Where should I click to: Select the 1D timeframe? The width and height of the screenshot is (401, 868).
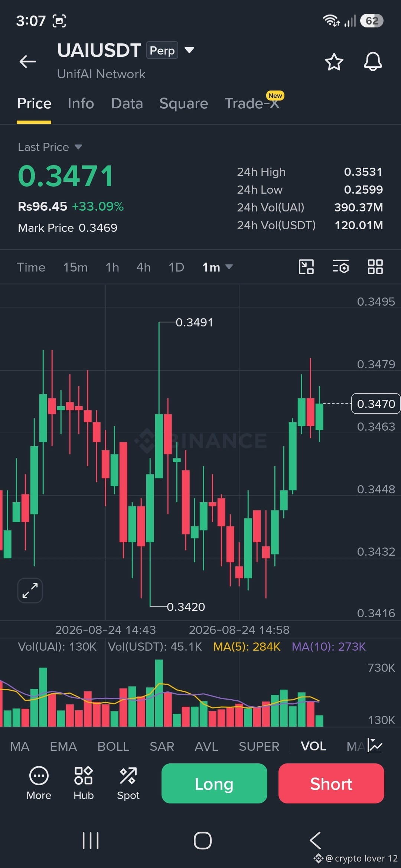point(176,267)
